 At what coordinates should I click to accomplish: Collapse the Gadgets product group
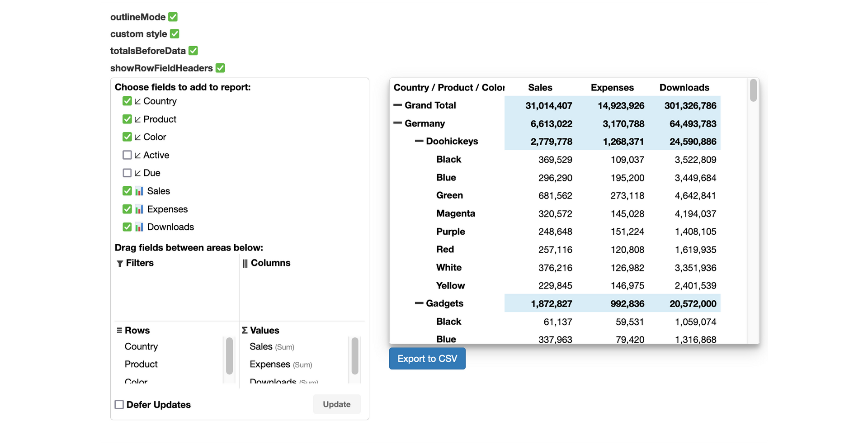(419, 303)
